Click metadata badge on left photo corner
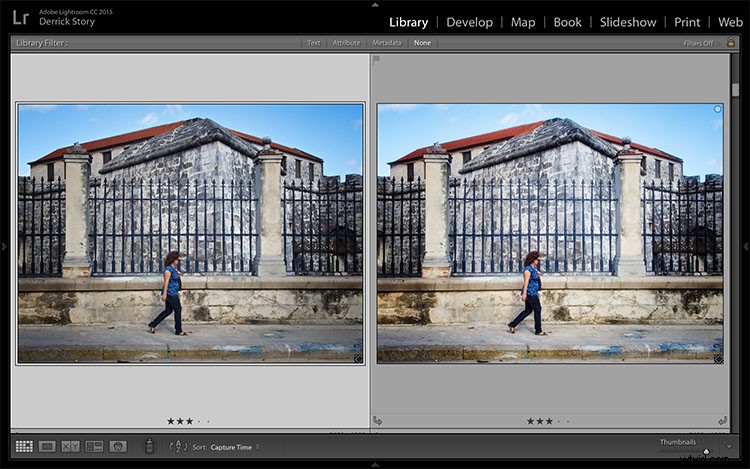Viewport: 750px width, 469px height. 358,359
